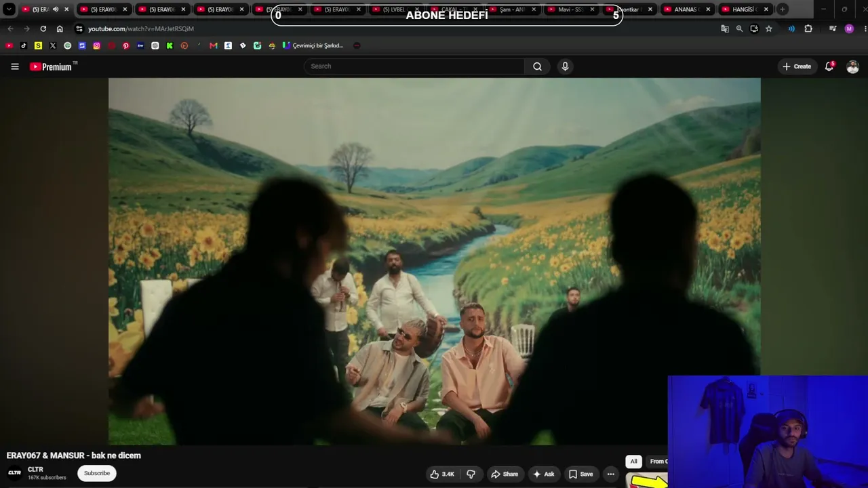Select the All filter chip
This screenshot has width=868, height=488.
633,462
